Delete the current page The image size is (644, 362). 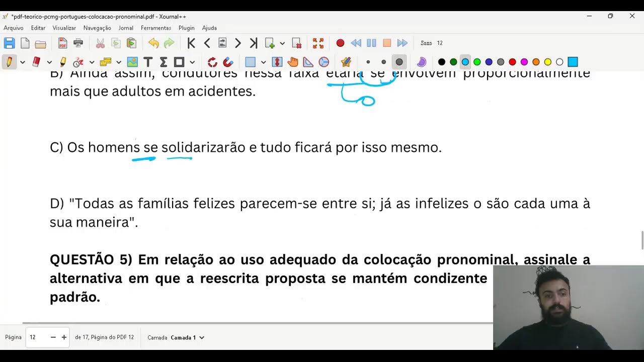coord(296,43)
